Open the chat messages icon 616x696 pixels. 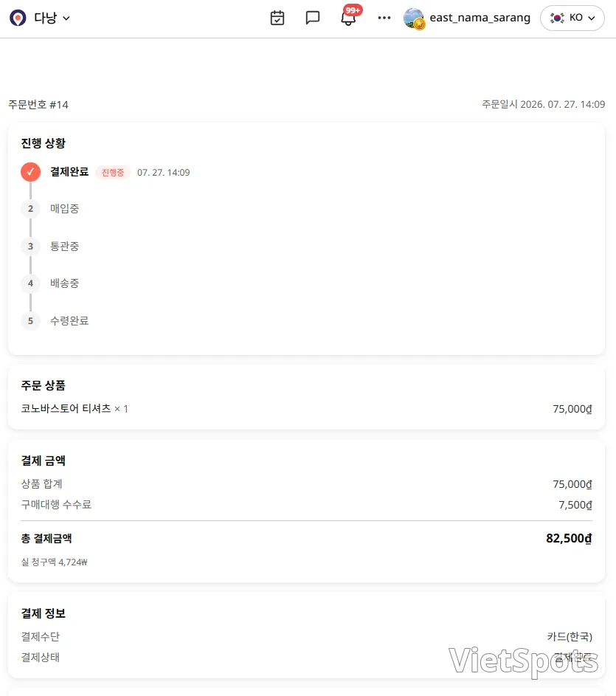313,18
